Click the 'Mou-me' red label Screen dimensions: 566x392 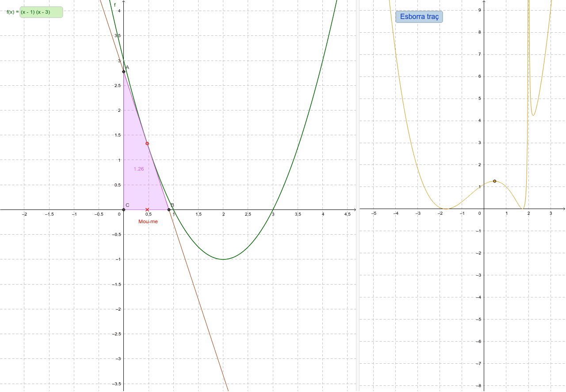click(x=148, y=221)
